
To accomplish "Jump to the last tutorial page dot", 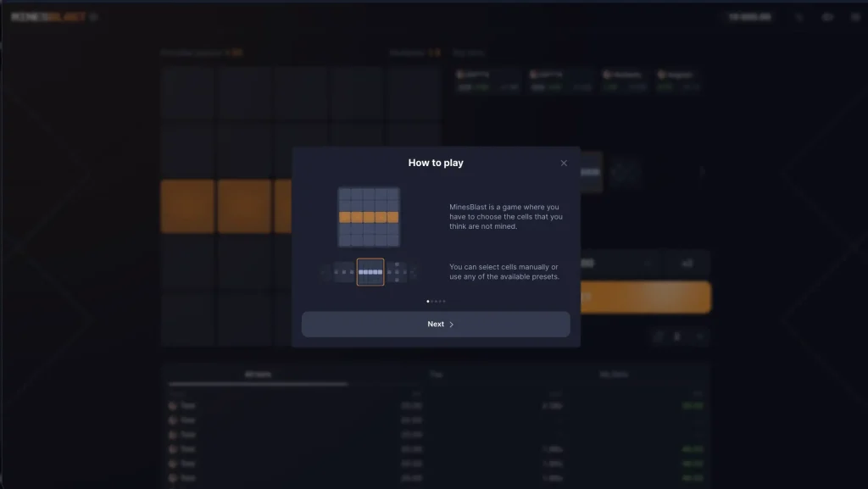I will point(444,301).
